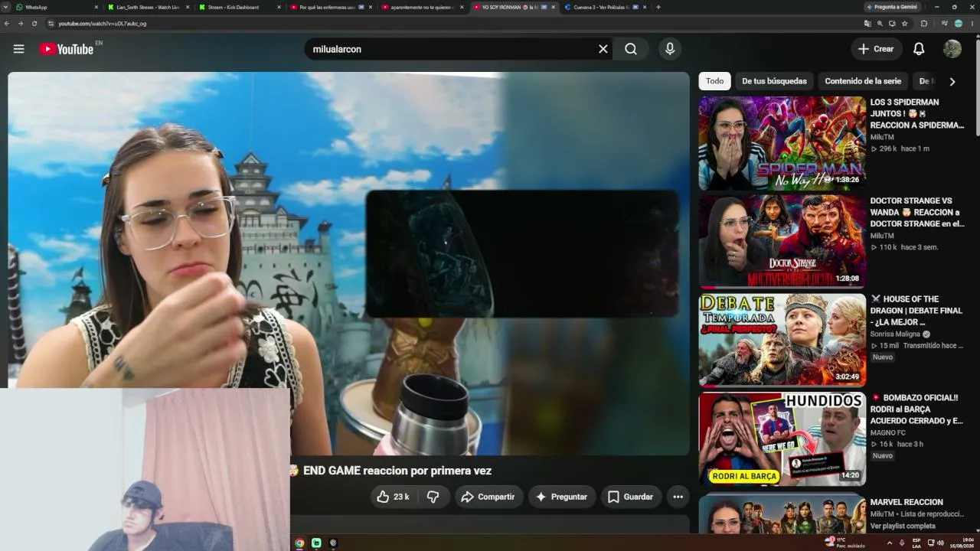
Task: Open the Chrome three-dot menu
Action: click(x=972, y=24)
